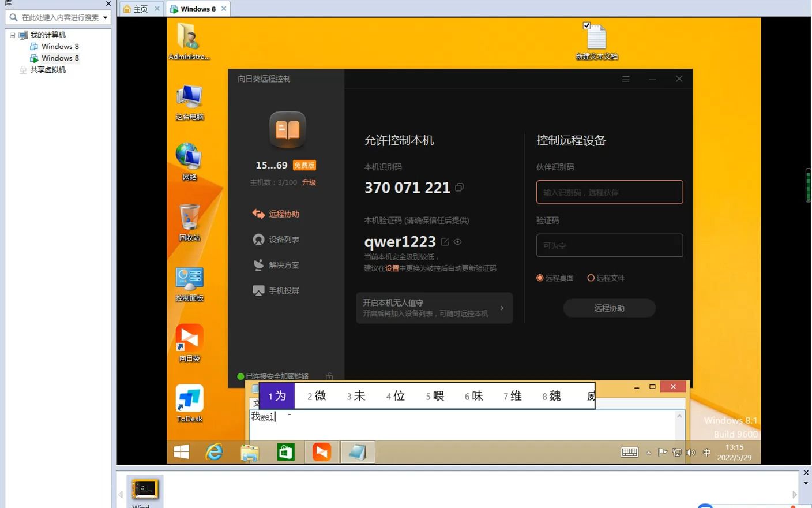Collapse thumbnail bar dropdown arrow
Viewport: 812px width, 508px height.
pyautogui.click(x=806, y=483)
